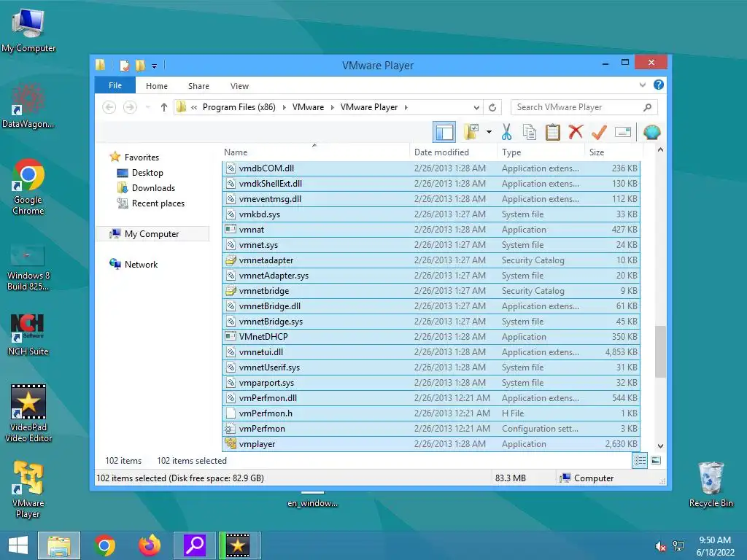Viewport: 747px width, 560px height.
Task: Open the purple magnifier app on taskbar
Action: point(194,545)
